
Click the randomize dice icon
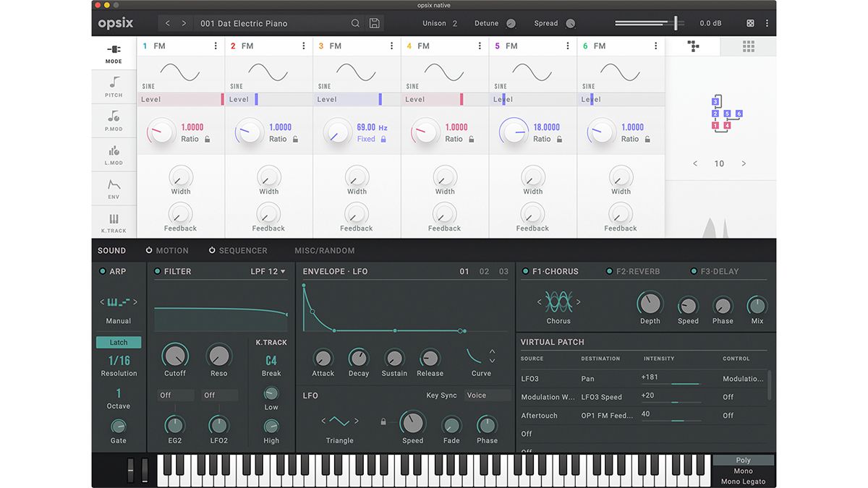point(750,23)
